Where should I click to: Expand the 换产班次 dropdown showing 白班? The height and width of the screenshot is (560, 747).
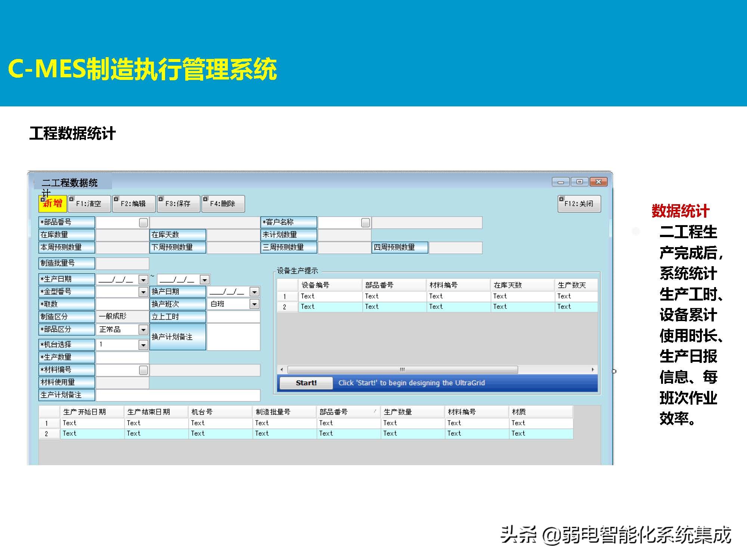click(254, 304)
